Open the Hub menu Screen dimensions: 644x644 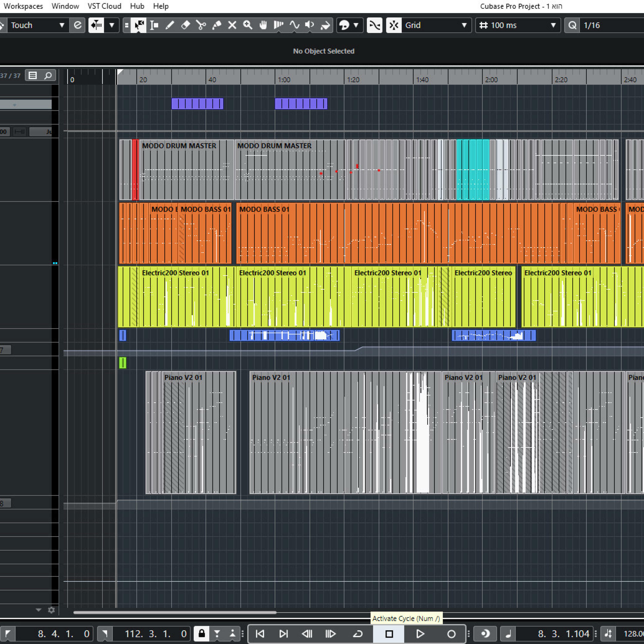pyautogui.click(x=137, y=6)
